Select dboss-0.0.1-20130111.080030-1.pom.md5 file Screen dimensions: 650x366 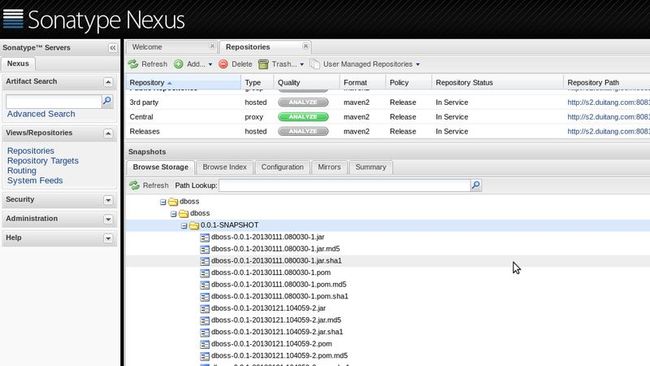pyautogui.click(x=279, y=285)
